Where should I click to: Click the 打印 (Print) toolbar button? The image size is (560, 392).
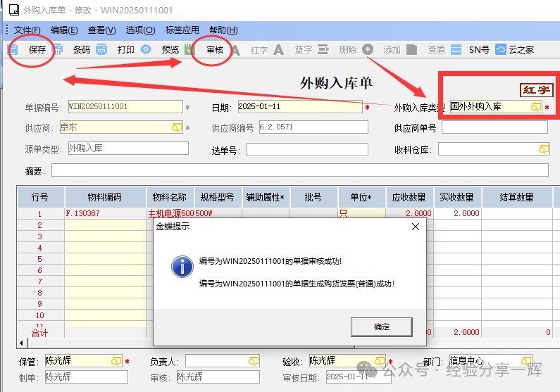pyautogui.click(x=125, y=50)
